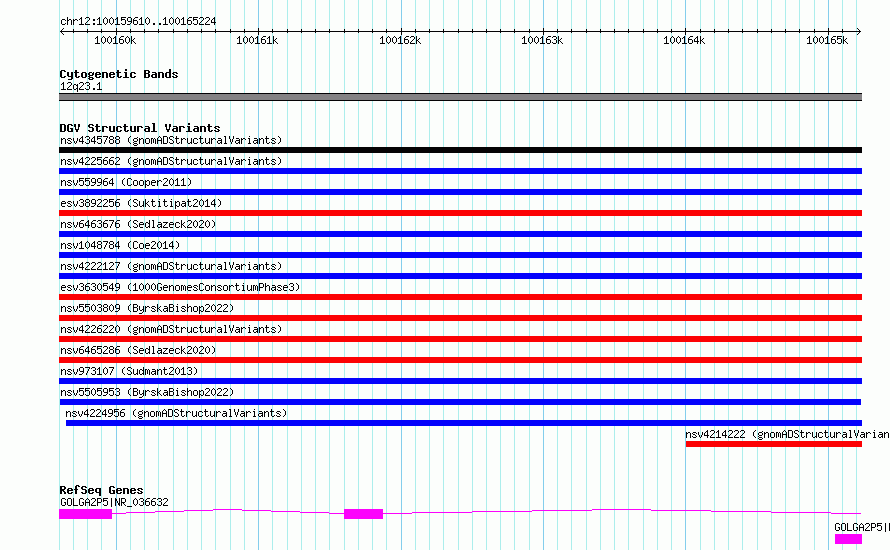Image resolution: width=890 pixels, height=550 pixels.
Task: Click the 100164k ruler tick label
Action: point(684,40)
